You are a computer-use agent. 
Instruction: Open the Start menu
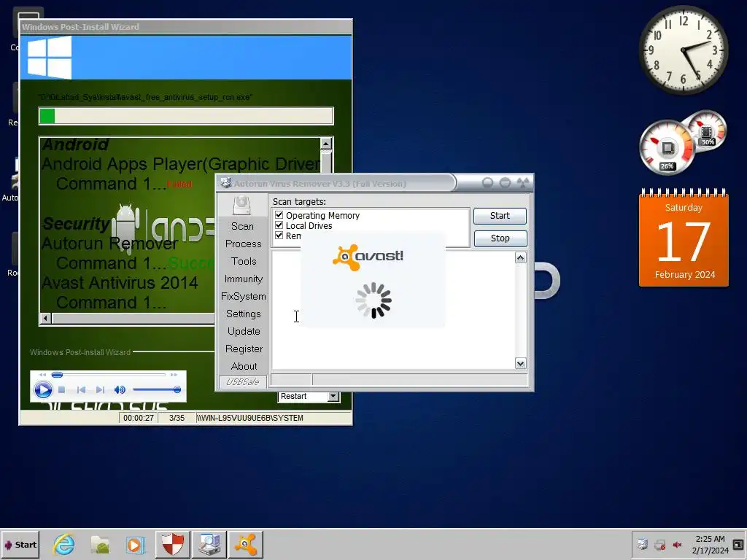20,544
